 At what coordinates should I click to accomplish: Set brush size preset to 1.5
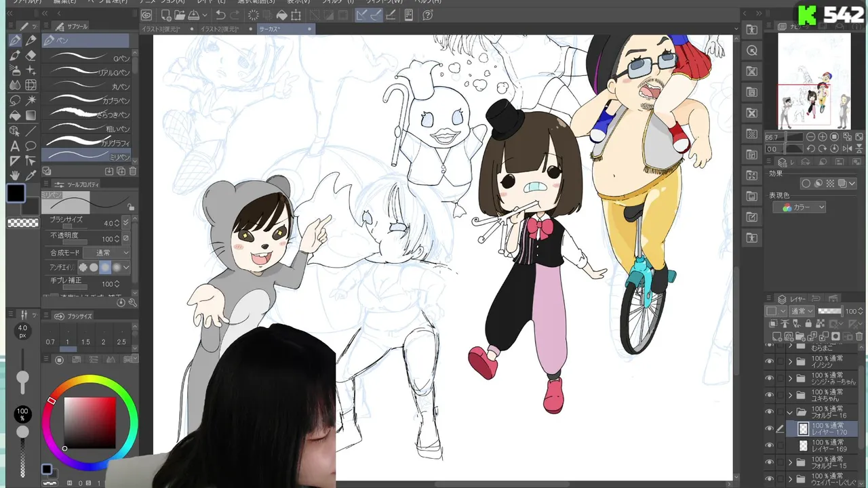(x=85, y=342)
